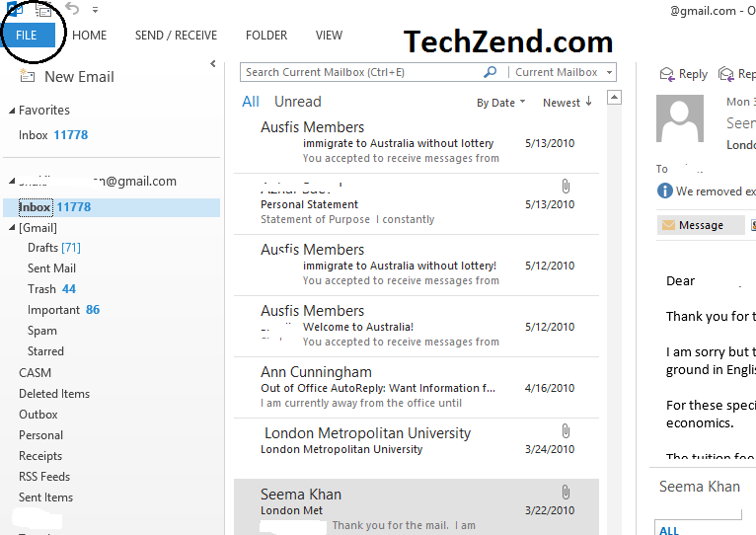Filter list by Unread messages

[x=297, y=102]
